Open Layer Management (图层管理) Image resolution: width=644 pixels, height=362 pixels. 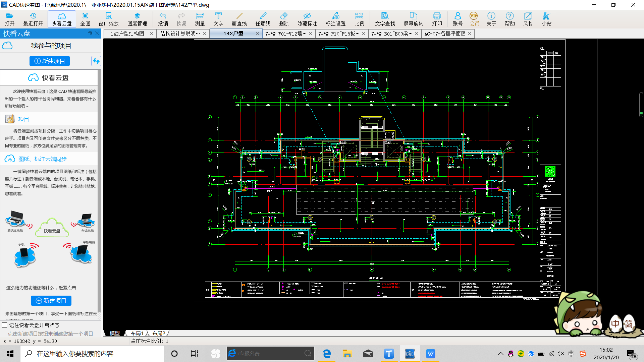click(x=137, y=19)
